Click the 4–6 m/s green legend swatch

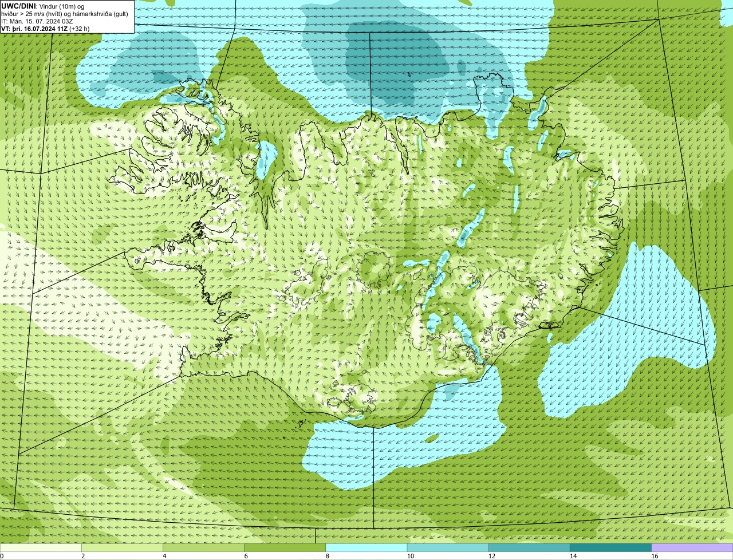(203, 547)
